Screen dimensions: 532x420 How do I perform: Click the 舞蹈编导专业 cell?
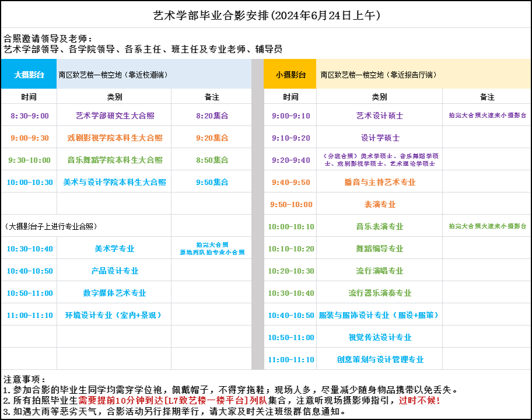tap(379, 249)
